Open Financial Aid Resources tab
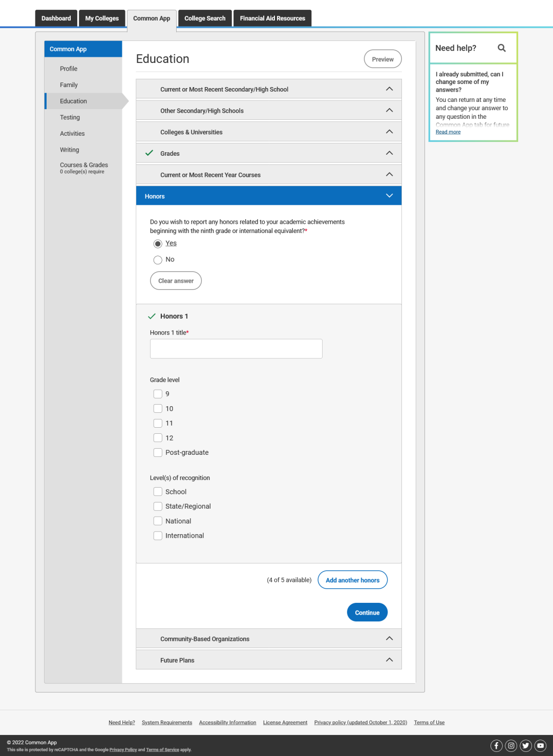Viewport: 553px width, 756px height. pyautogui.click(x=272, y=18)
